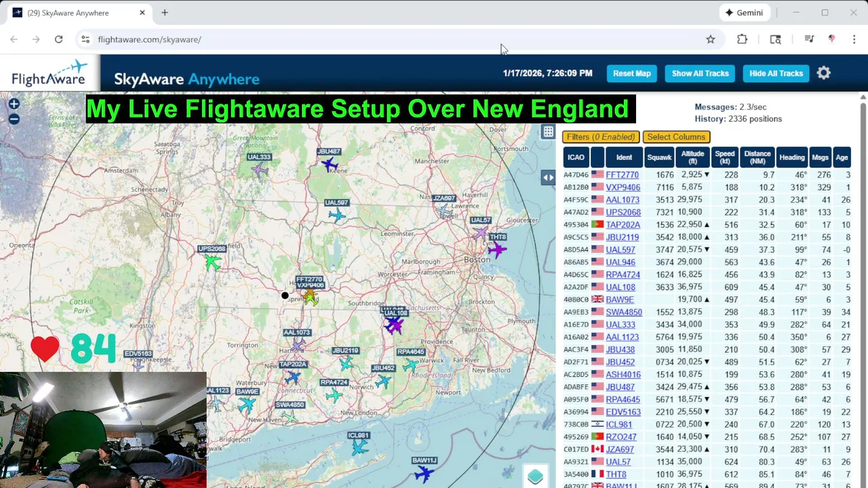
Task: Open the Gemini button in Chrome
Action: pyautogui.click(x=745, y=12)
